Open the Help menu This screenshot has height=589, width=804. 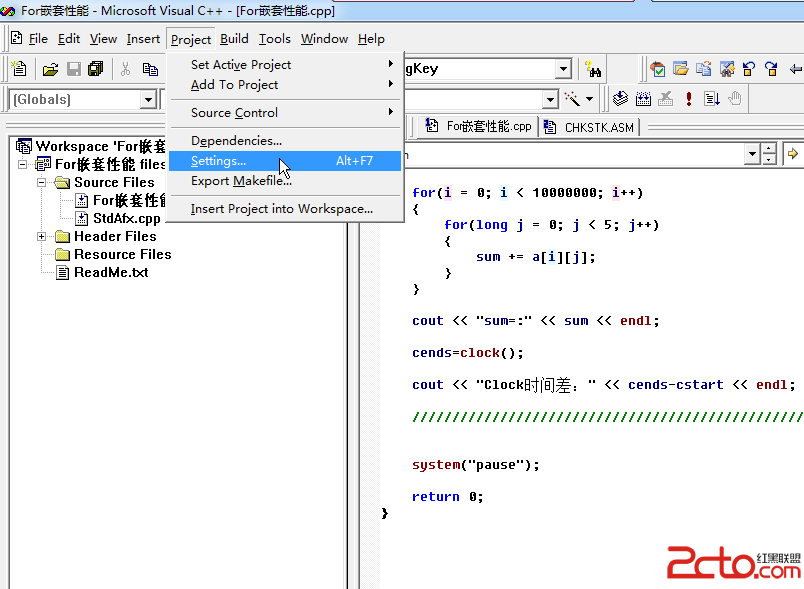click(x=371, y=39)
